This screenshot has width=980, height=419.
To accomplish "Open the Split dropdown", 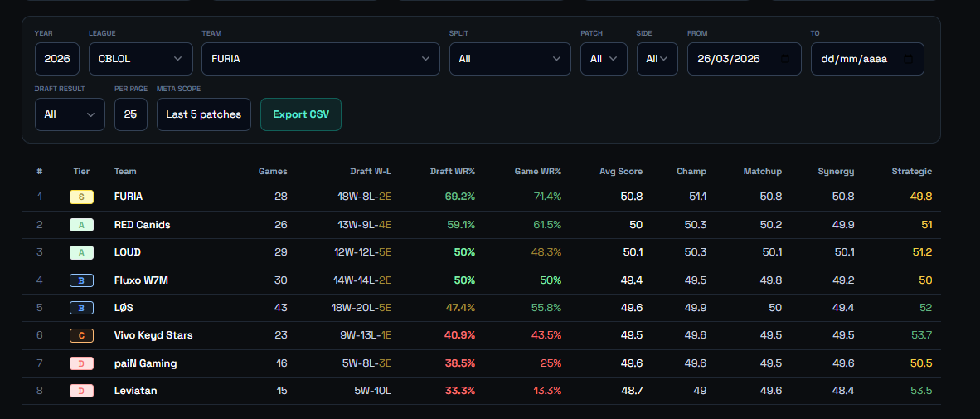I will coord(510,59).
